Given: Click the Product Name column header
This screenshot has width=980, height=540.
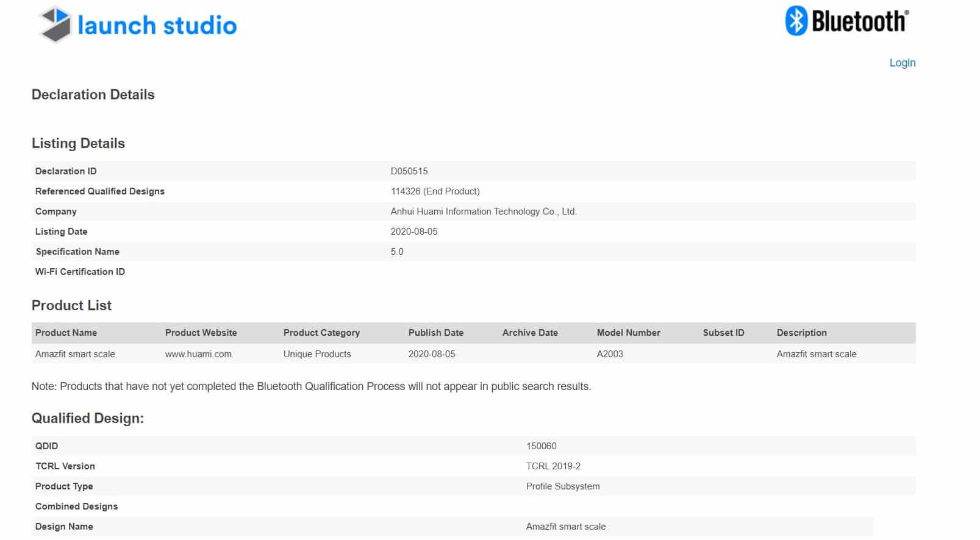Looking at the screenshot, I should tap(66, 333).
